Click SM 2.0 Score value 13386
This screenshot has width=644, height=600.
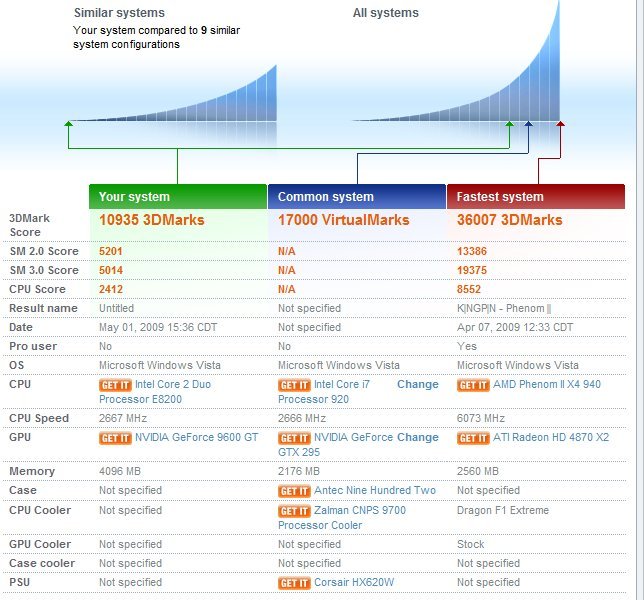pyautogui.click(x=472, y=251)
